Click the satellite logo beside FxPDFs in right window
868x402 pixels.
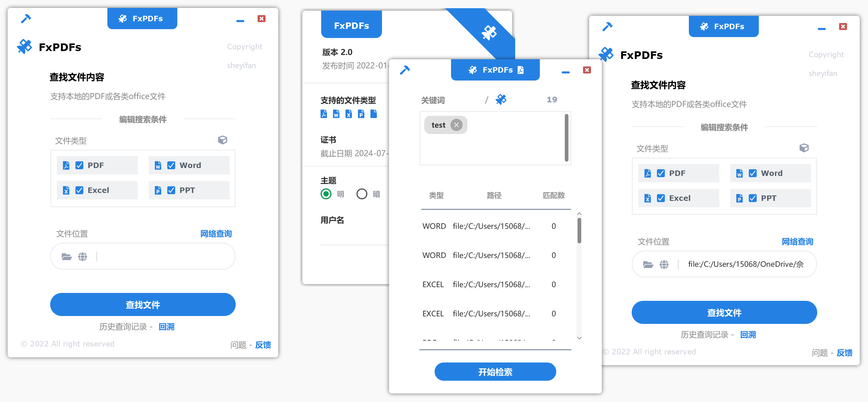pyautogui.click(x=606, y=55)
